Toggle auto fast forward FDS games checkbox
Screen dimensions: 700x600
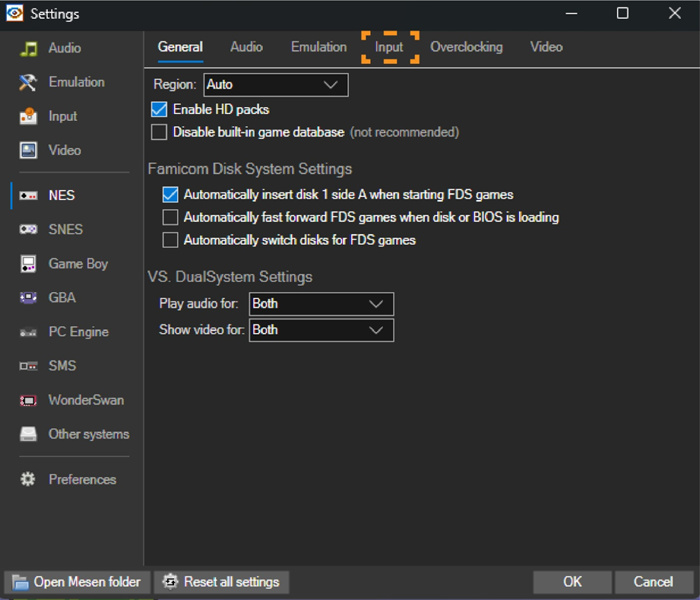[170, 217]
